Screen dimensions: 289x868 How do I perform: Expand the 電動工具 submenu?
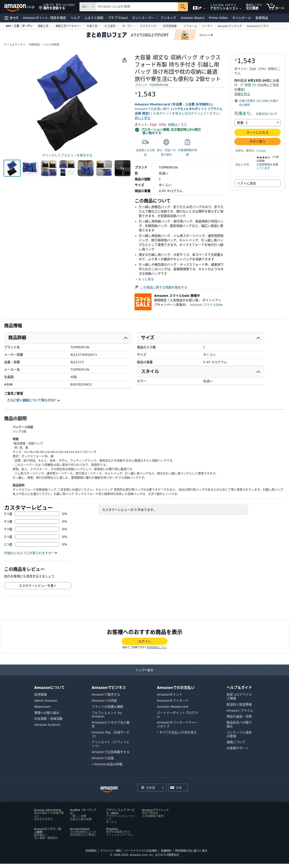click(44, 26)
